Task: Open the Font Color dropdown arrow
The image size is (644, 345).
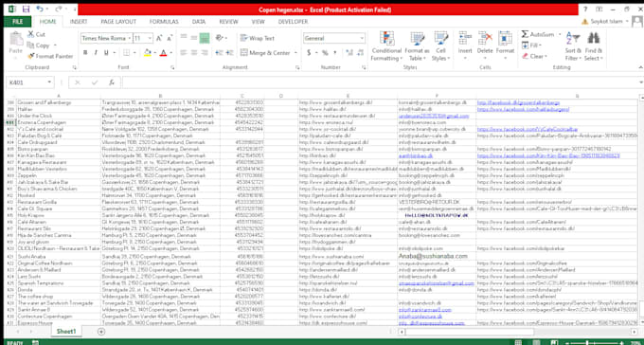Action: (170, 53)
